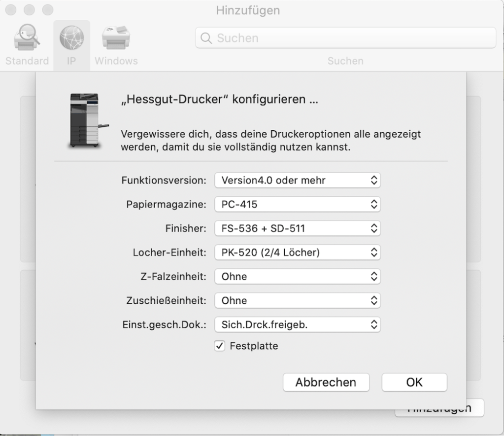
Task: Click the red close window button
Action: coord(11,10)
